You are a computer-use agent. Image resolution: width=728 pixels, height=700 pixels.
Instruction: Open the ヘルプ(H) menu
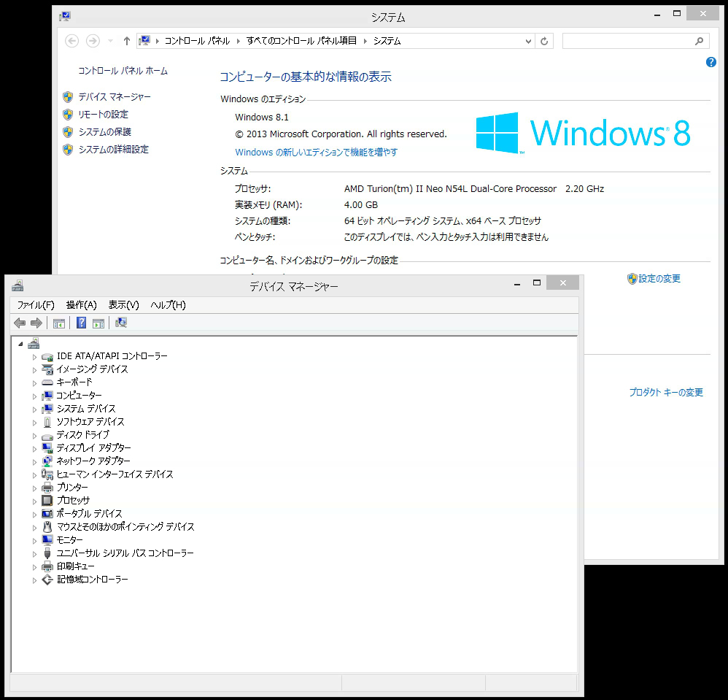pos(168,305)
